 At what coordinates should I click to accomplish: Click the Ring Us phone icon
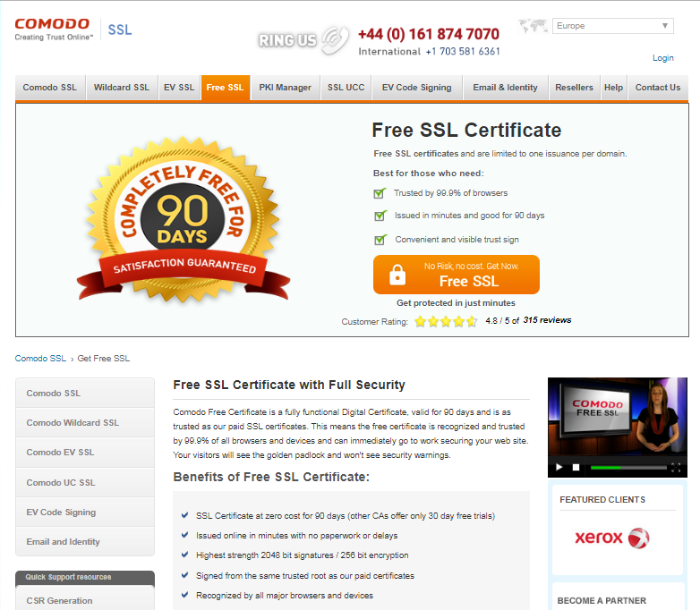click(336, 40)
